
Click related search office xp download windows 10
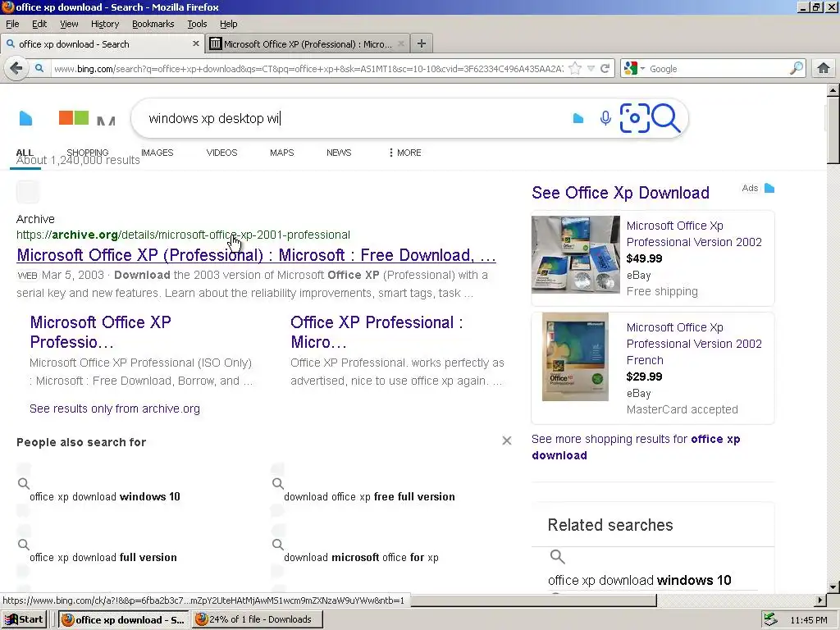point(639,580)
